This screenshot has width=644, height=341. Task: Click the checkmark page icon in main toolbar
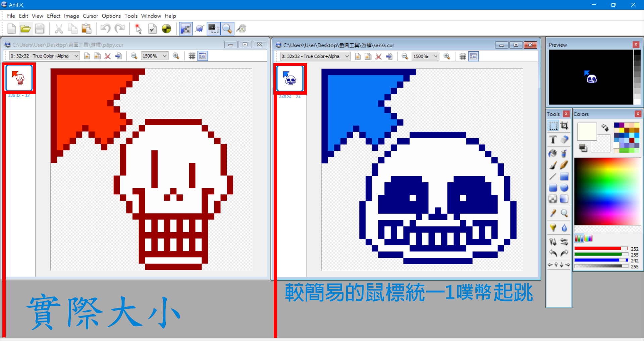pos(152,29)
